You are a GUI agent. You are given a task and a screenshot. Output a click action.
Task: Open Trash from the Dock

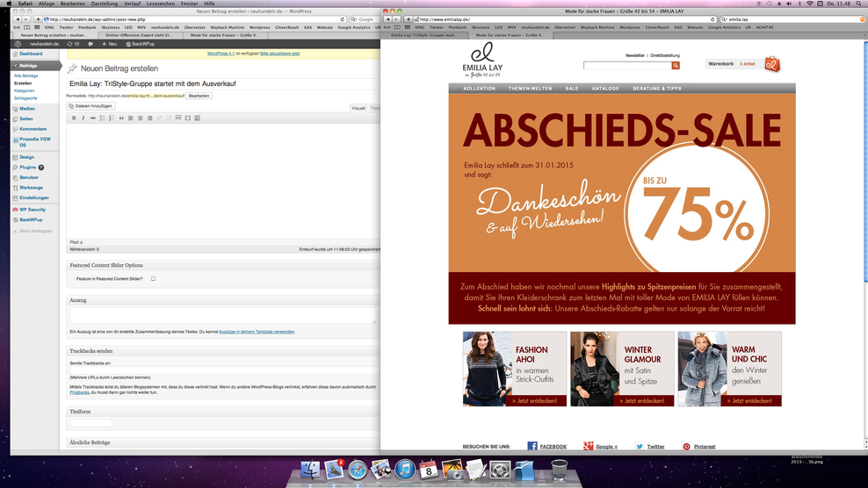click(x=559, y=470)
